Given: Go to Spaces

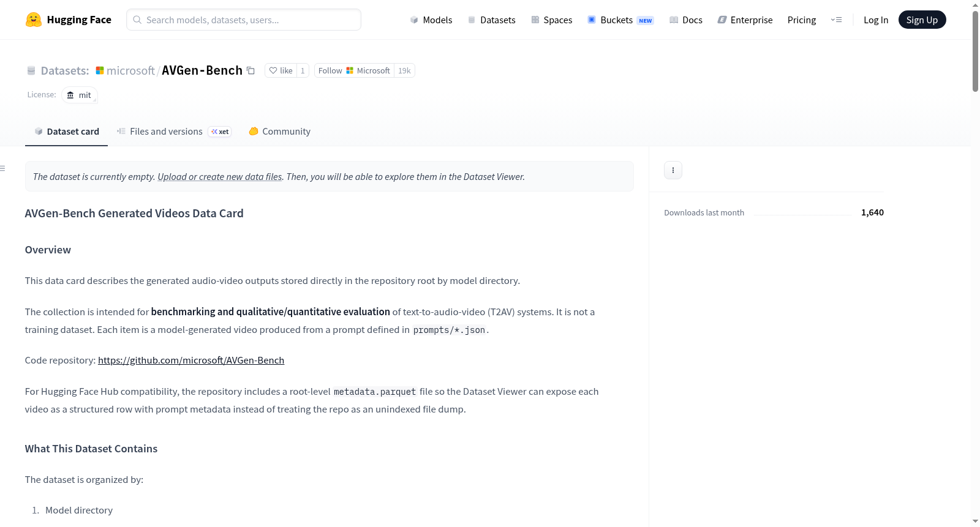Looking at the screenshot, I should coord(552,20).
